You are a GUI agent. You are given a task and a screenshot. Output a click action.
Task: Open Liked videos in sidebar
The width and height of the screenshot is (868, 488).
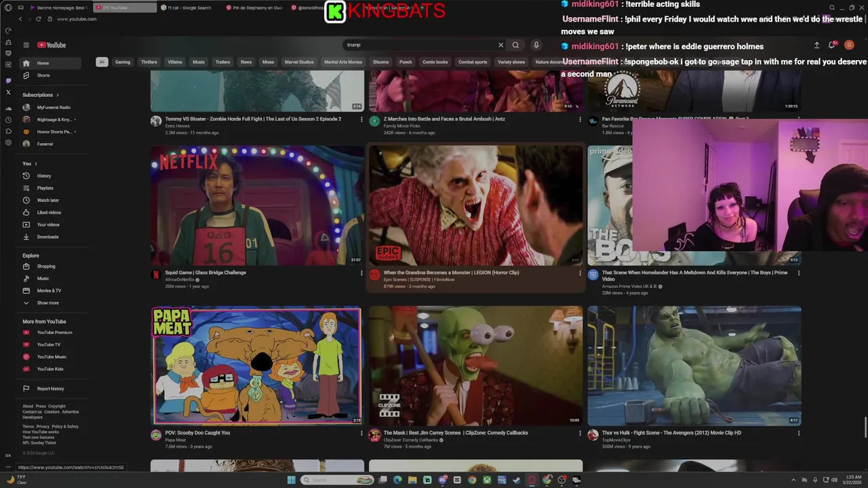(50, 212)
